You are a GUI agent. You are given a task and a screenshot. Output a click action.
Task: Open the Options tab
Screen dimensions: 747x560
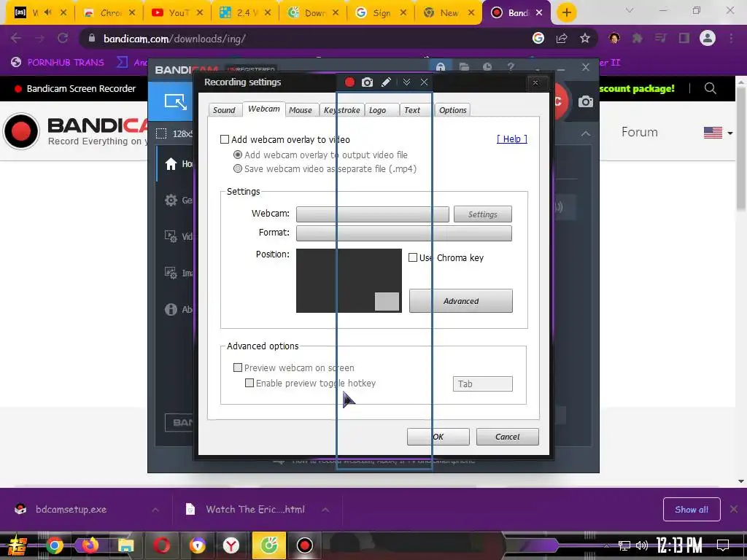(x=452, y=110)
